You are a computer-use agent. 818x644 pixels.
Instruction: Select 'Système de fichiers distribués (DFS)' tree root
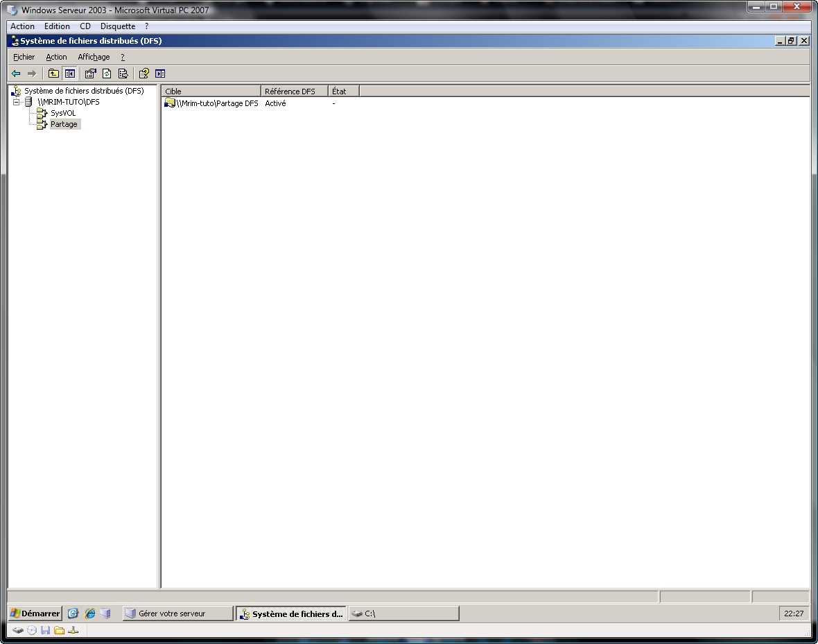click(84, 91)
